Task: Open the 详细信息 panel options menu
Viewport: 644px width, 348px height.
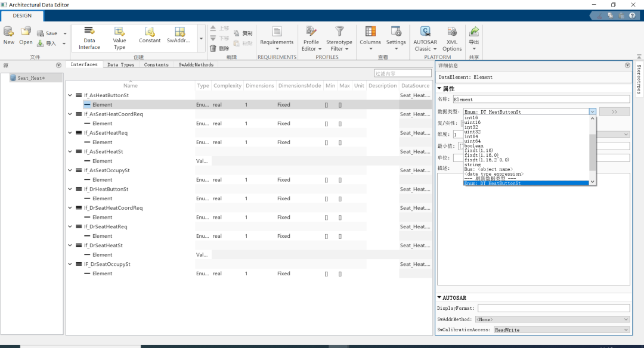Action: pyautogui.click(x=627, y=66)
